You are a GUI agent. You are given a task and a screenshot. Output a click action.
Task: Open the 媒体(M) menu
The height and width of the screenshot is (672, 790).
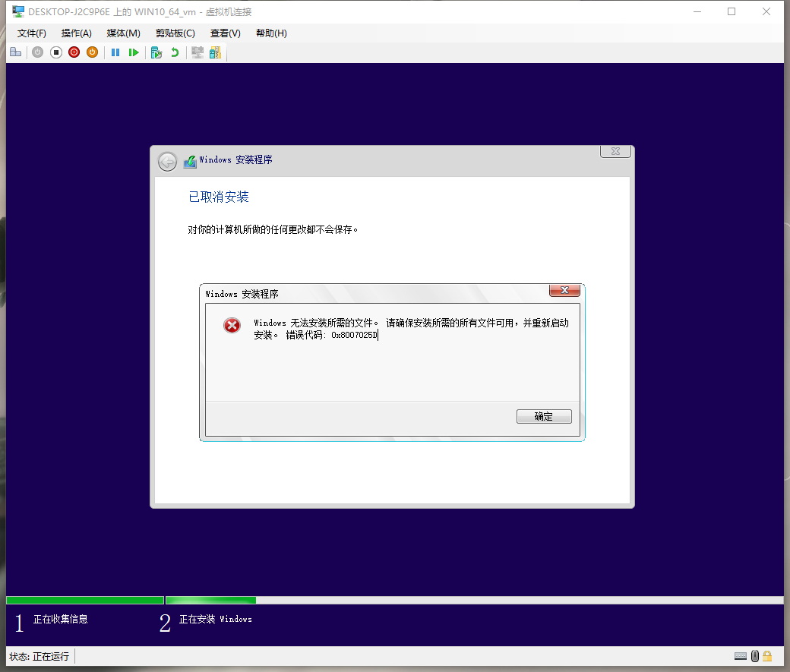123,33
